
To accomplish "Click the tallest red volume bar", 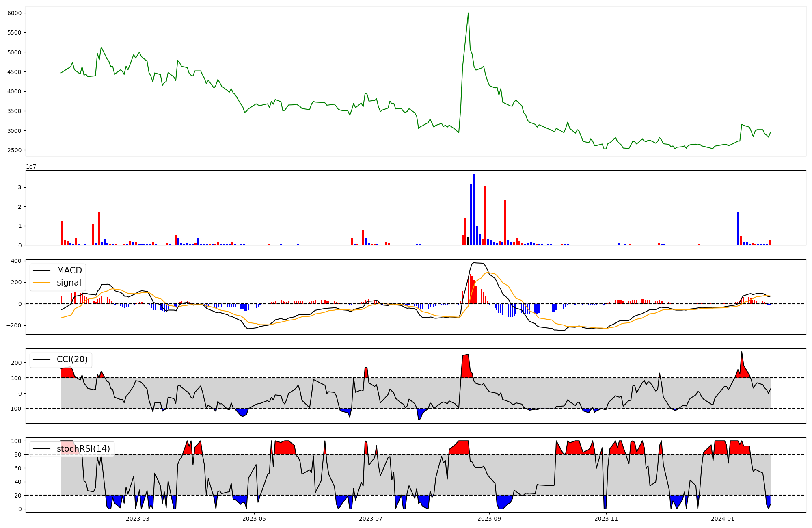I will [485, 215].
